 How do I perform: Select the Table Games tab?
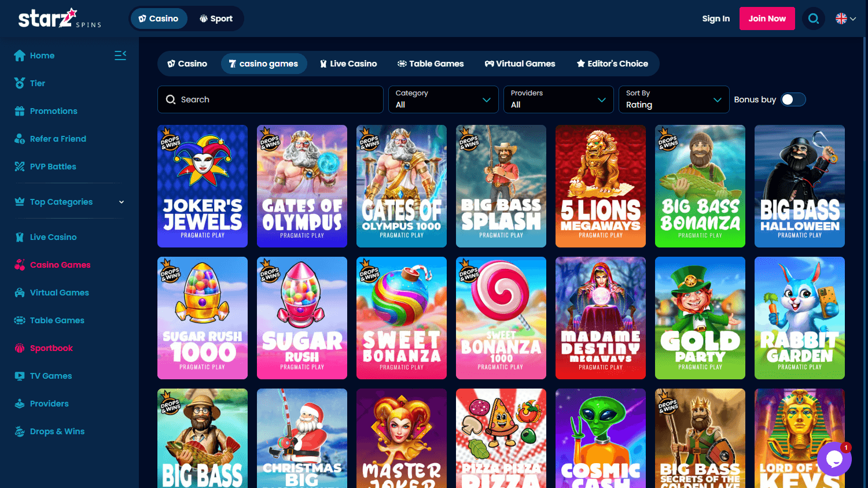431,64
